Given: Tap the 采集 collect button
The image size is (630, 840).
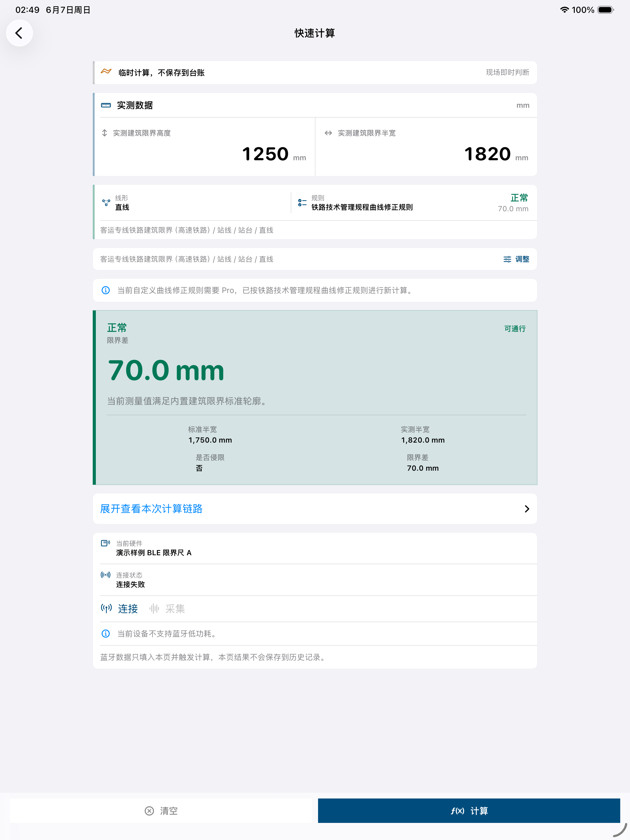Looking at the screenshot, I should click(167, 609).
